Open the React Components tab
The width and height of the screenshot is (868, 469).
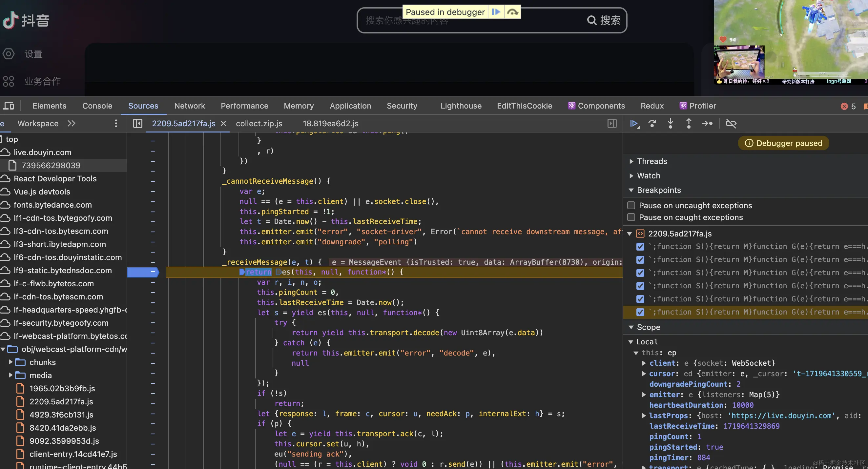(x=596, y=106)
